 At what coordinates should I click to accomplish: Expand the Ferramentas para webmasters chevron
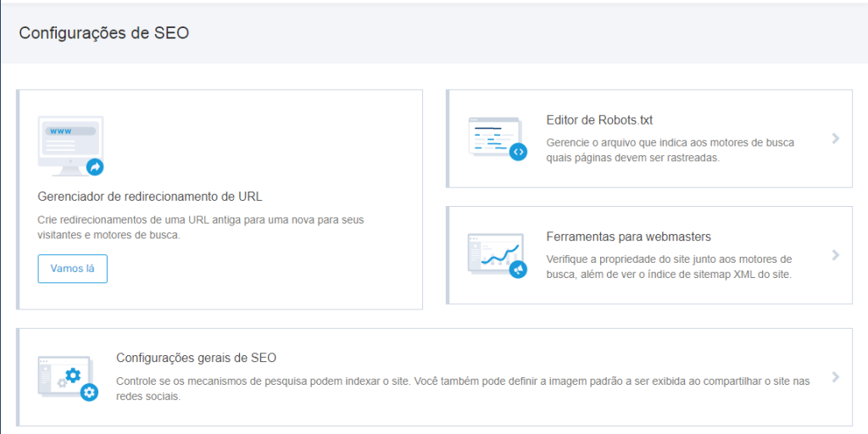point(836,255)
